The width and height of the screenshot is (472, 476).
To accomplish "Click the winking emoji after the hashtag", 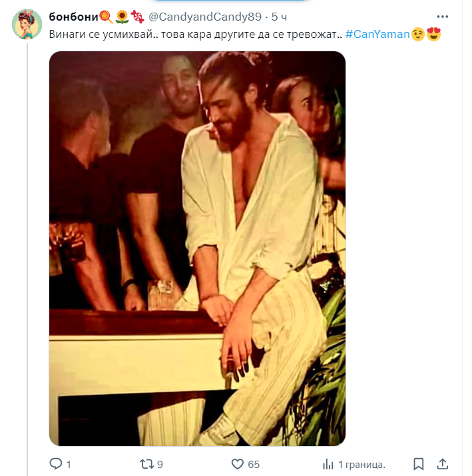I will [x=418, y=35].
